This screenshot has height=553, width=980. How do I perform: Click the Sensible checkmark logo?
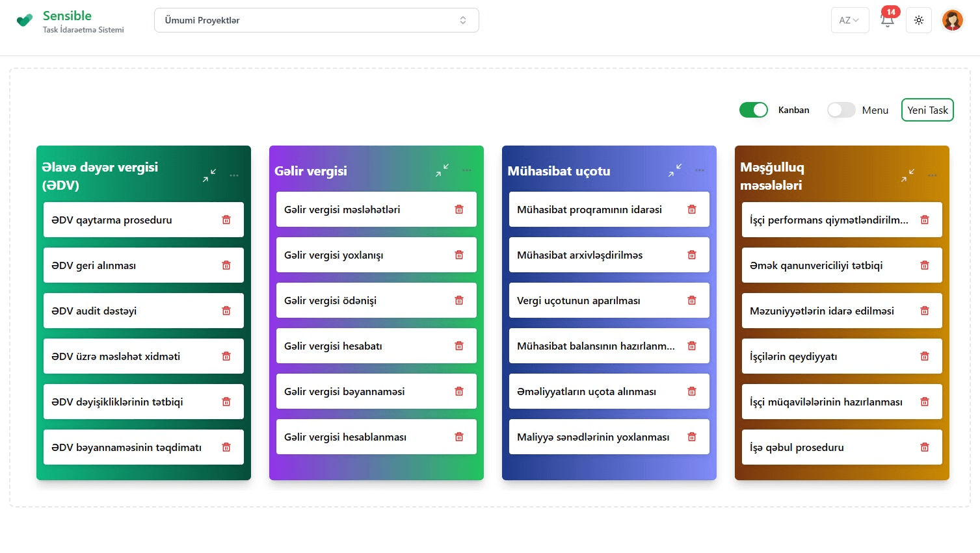[x=25, y=21]
